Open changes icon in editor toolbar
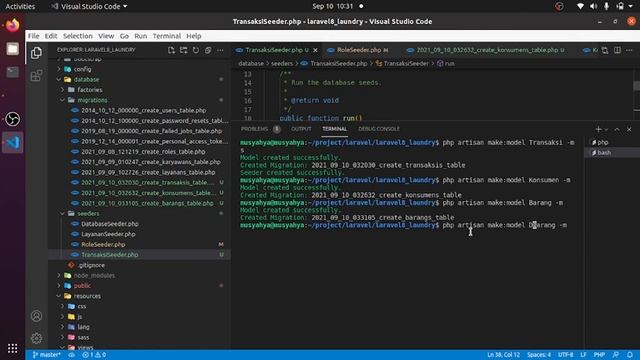The height and width of the screenshot is (360, 640). 604,50
